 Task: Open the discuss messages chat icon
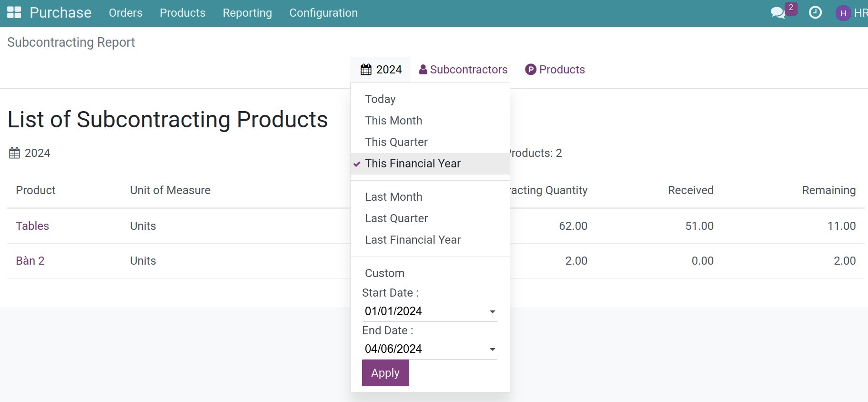(x=778, y=13)
